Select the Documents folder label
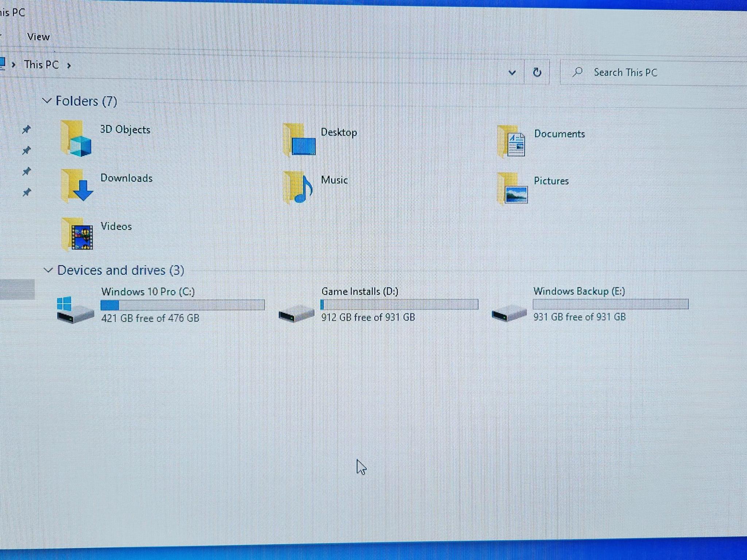 click(x=560, y=134)
